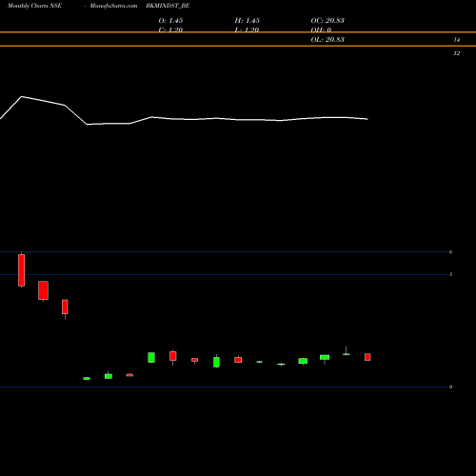This screenshot has height=476, width=476.
Task: Click the axis label 14
Action: (x=457, y=40)
